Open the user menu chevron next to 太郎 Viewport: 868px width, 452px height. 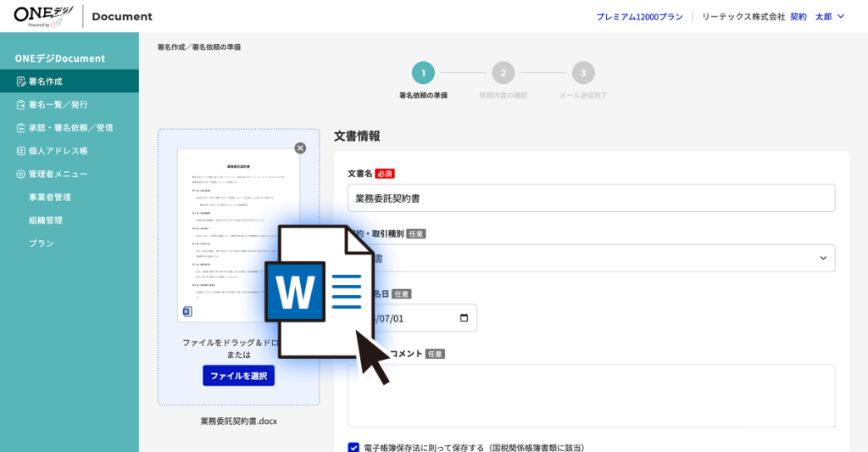[x=841, y=17]
